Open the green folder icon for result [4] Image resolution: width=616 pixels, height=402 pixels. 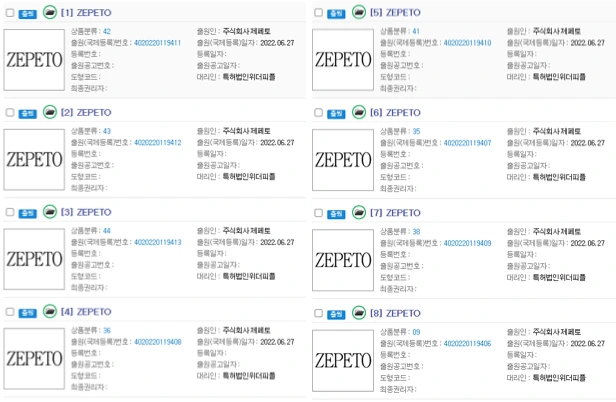[50, 312]
